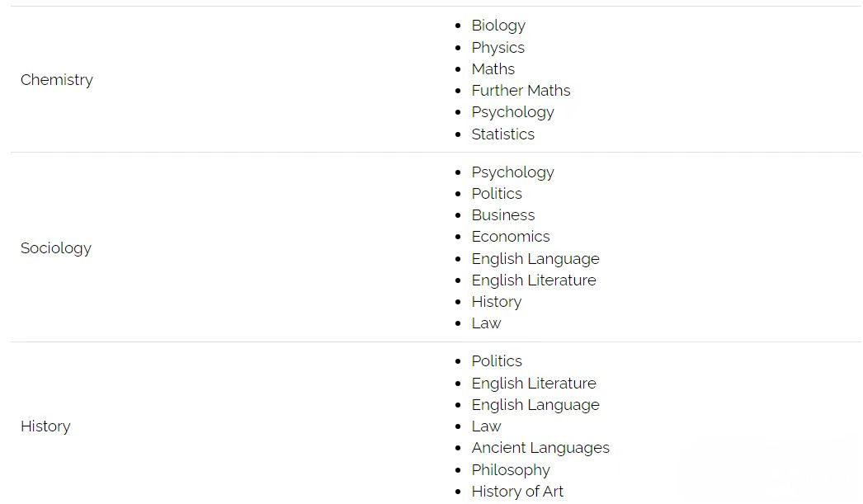Viewport: 863px width, 504px height.
Task: Click Business list item
Action: [503, 215]
